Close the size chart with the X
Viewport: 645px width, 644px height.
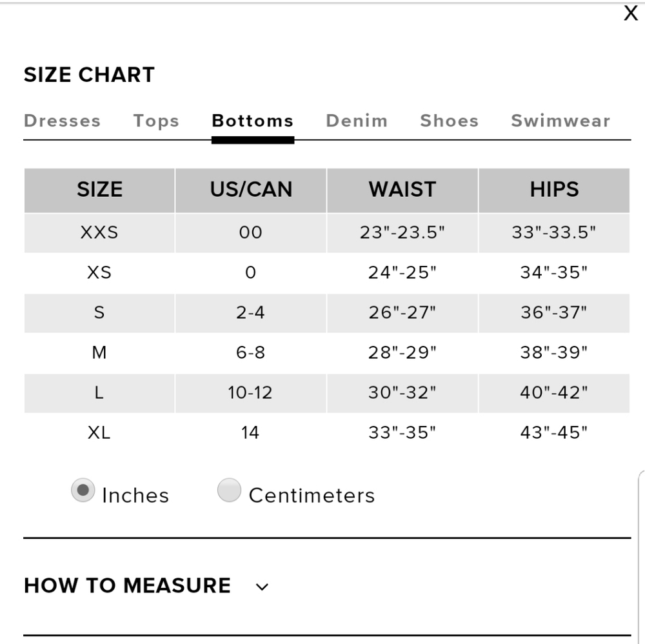[630, 14]
